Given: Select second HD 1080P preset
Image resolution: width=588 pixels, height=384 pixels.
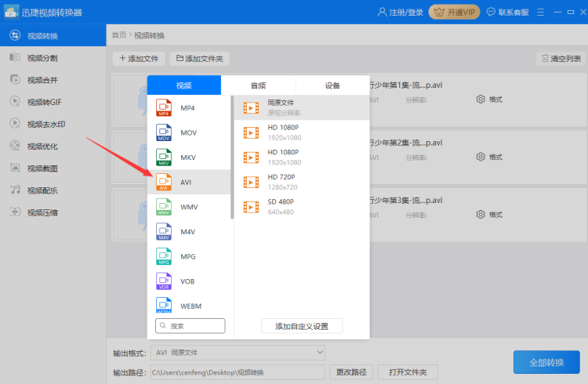Looking at the screenshot, I should [302, 157].
